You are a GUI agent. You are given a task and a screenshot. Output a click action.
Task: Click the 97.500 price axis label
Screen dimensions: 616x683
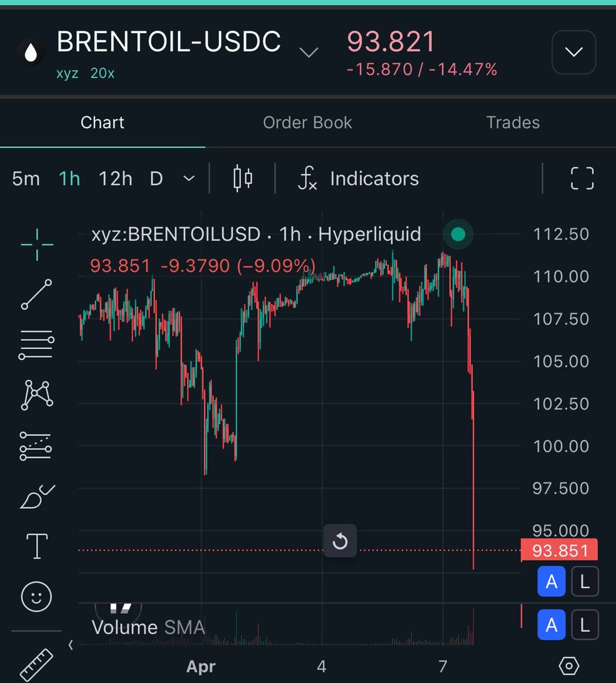(x=561, y=488)
